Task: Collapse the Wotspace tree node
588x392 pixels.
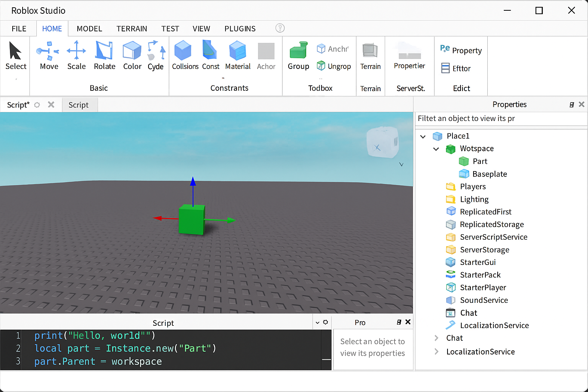Action: pyautogui.click(x=436, y=149)
